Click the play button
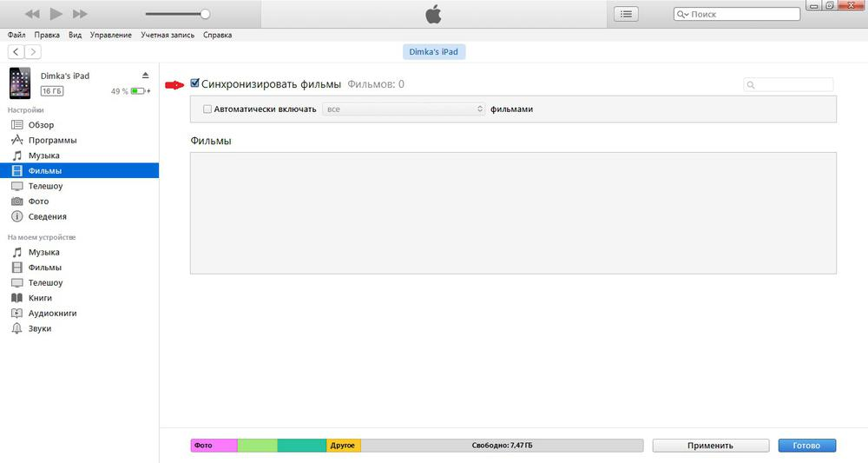Screen dimensions: 868x463 pyautogui.click(x=56, y=14)
